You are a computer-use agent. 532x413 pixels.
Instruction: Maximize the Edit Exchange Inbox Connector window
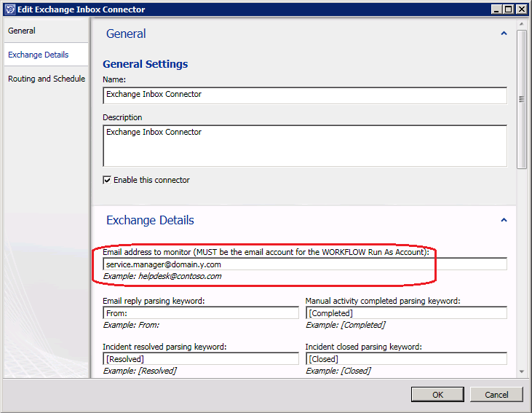pos(509,9)
